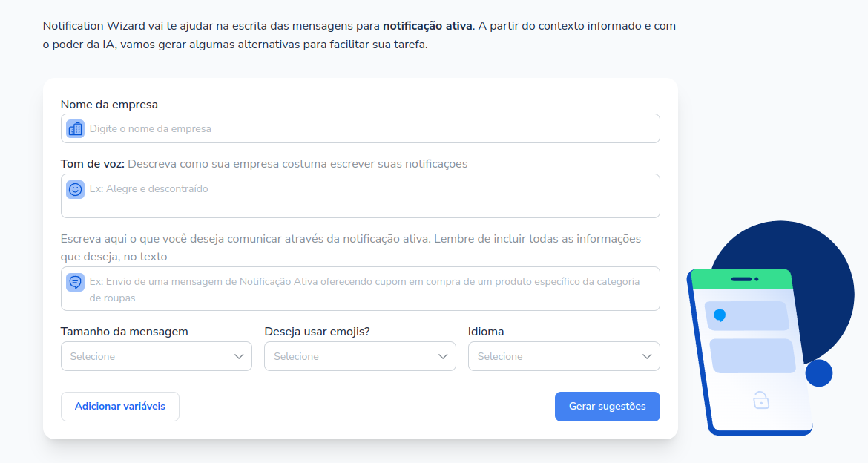Click the chat bubble icon in message field
Viewport: 868px width, 463px height.
pos(75,282)
